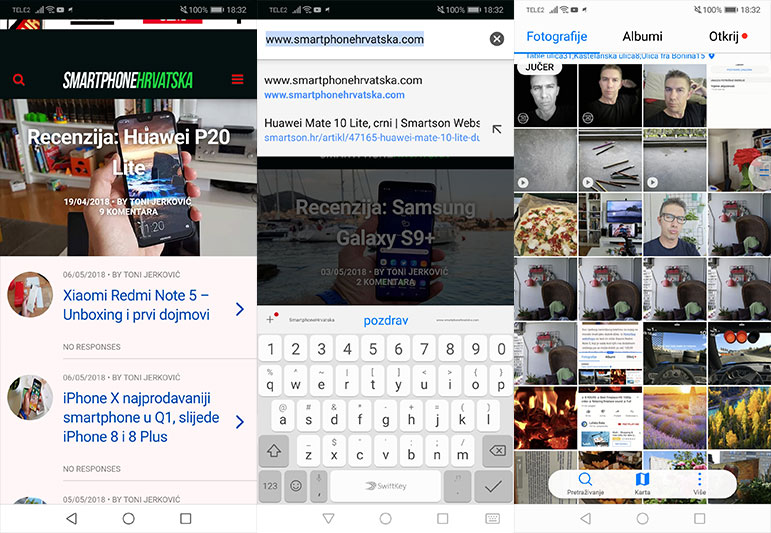Tap the Recents button in the gallery phone screen
This screenshot has height=533, width=771.
(x=699, y=518)
